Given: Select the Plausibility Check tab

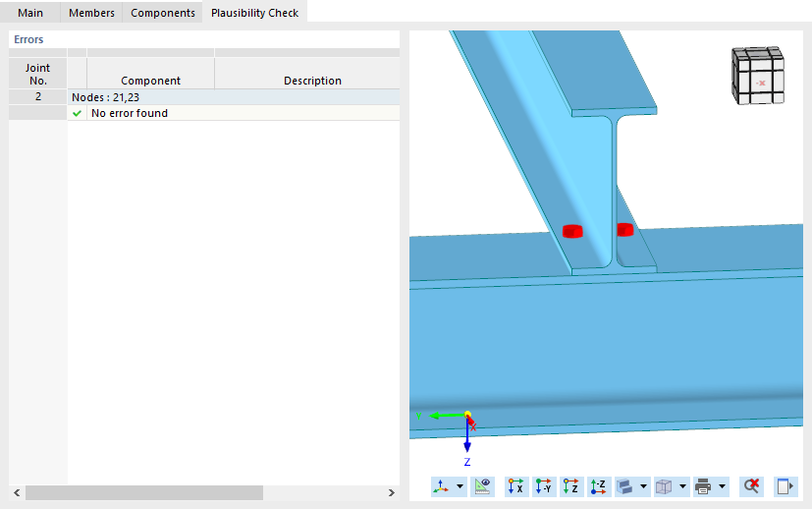Looking at the screenshot, I should [x=254, y=13].
